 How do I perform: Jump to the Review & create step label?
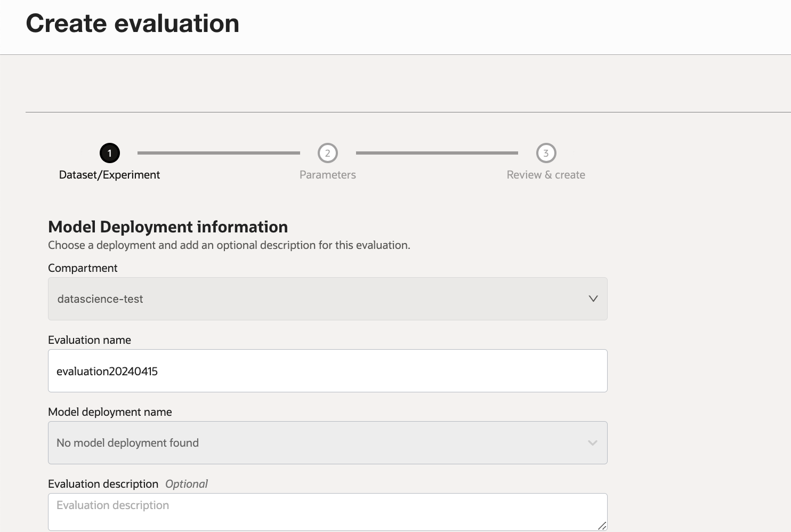pyautogui.click(x=546, y=175)
